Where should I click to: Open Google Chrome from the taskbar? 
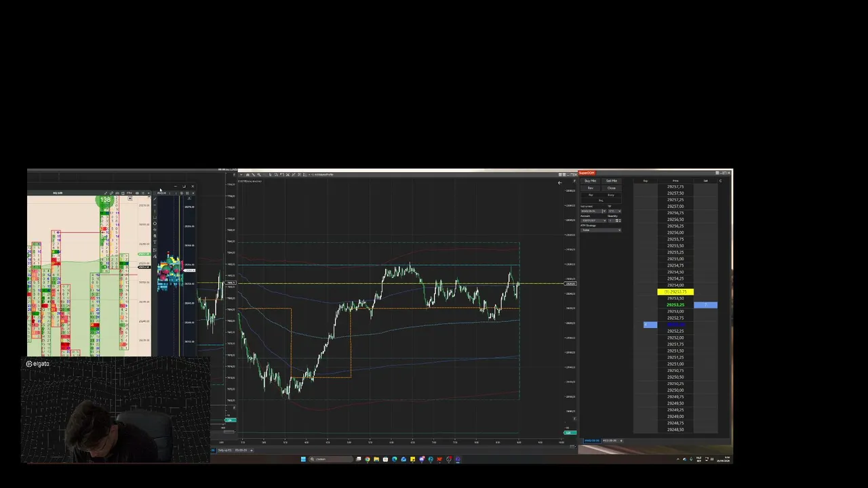click(x=368, y=459)
